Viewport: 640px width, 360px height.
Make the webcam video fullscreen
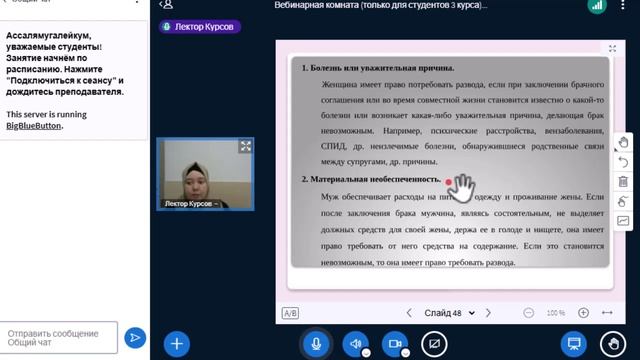pos(245,146)
